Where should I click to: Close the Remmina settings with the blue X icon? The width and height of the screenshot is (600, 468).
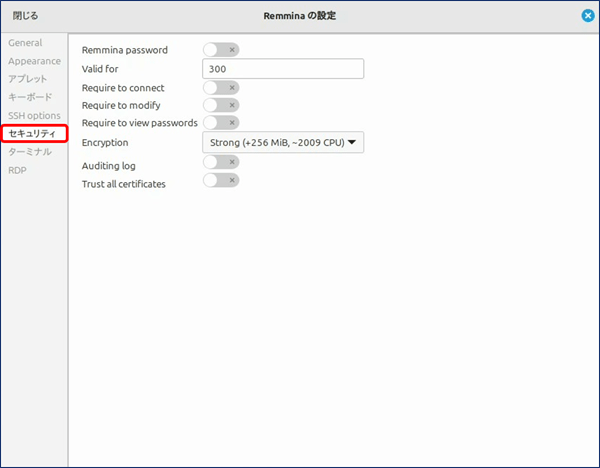[x=588, y=16]
